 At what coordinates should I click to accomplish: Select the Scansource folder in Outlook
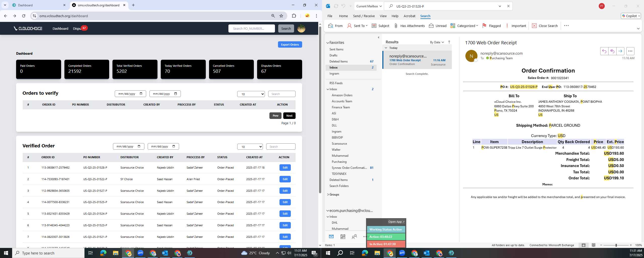(x=339, y=144)
